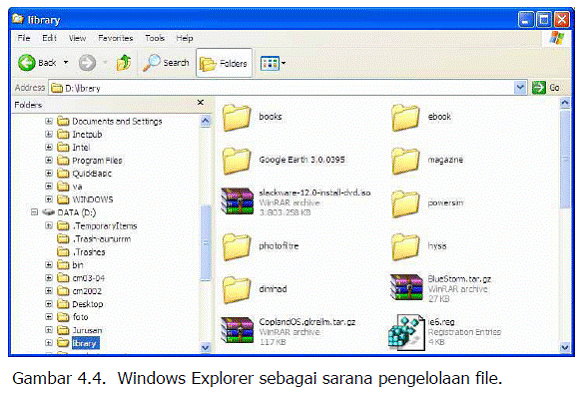The height and width of the screenshot is (394, 583).
Task: Open the Tools menu
Action: click(x=155, y=38)
